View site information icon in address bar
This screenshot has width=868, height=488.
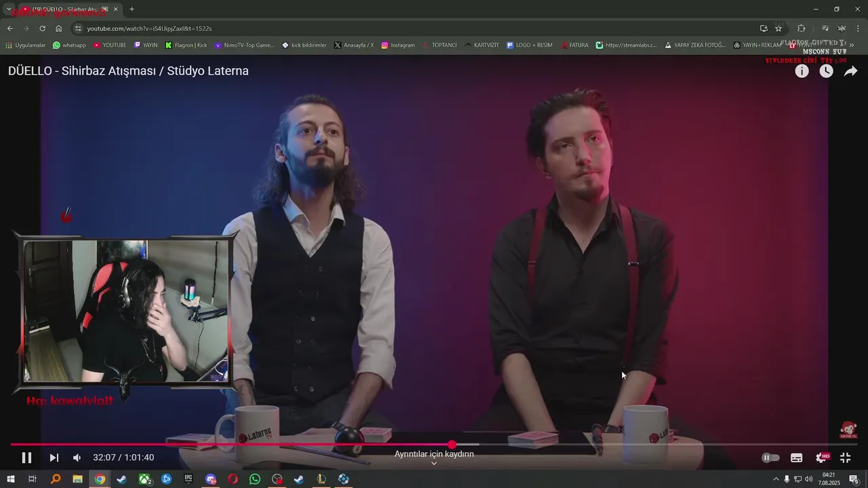point(78,28)
